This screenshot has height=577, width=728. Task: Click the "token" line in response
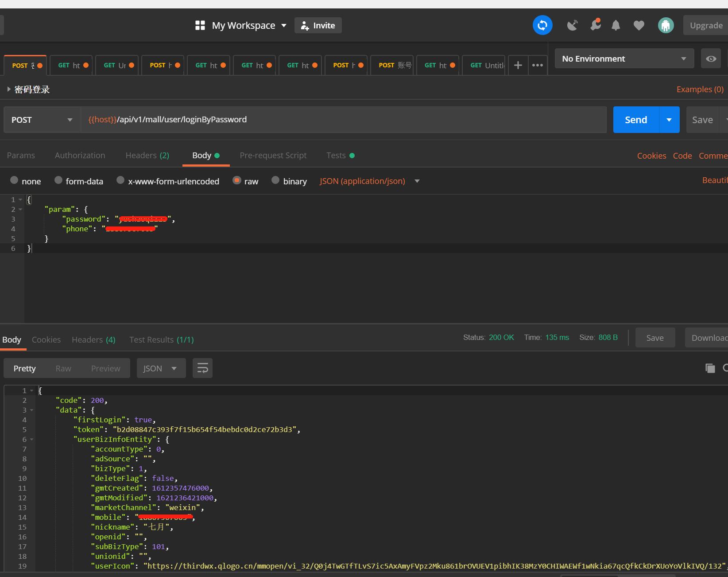187,429
